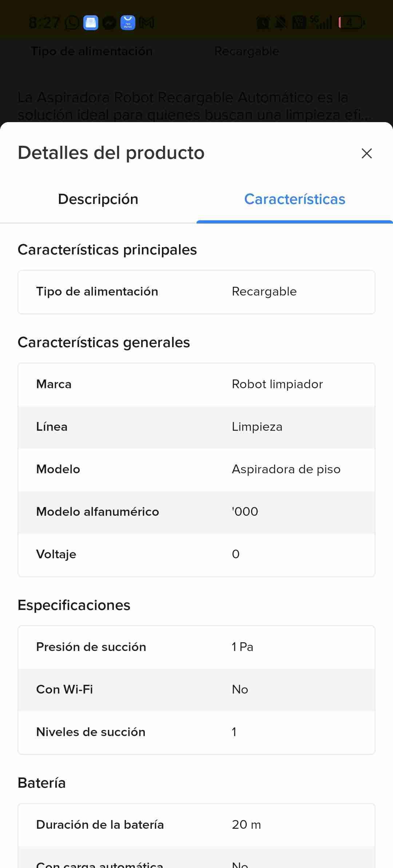The image size is (393, 868).
Task: Tap the alarm clock status icon
Action: tap(263, 23)
